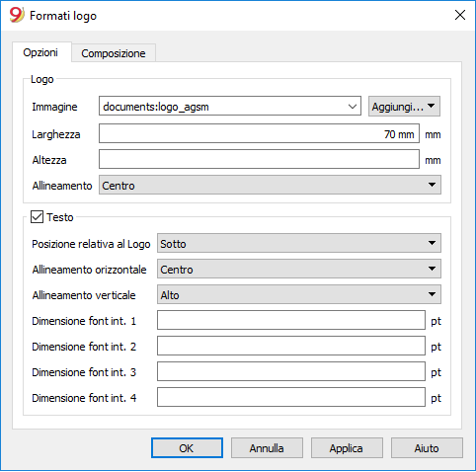Open the Allineamento orizzontale dropdown
This screenshot has height=472, width=476.
[299, 269]
